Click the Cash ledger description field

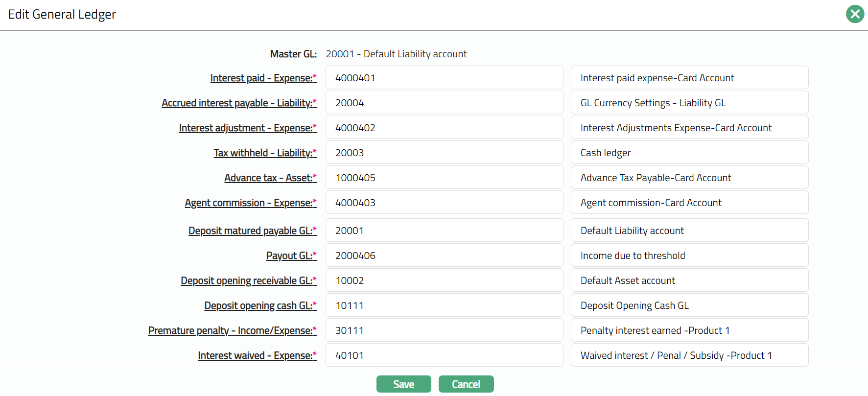pyautogui.click(x=689, y=153)
